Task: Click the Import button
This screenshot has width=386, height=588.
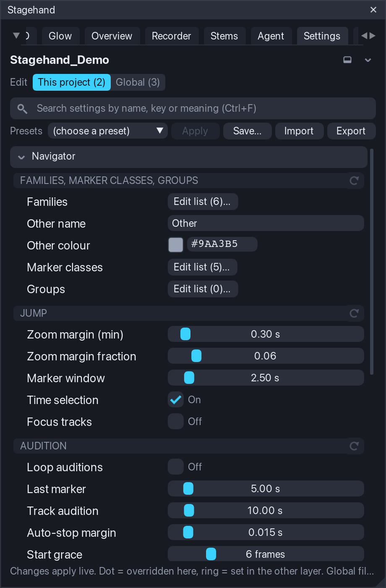Action: click(x=299, y=131)
